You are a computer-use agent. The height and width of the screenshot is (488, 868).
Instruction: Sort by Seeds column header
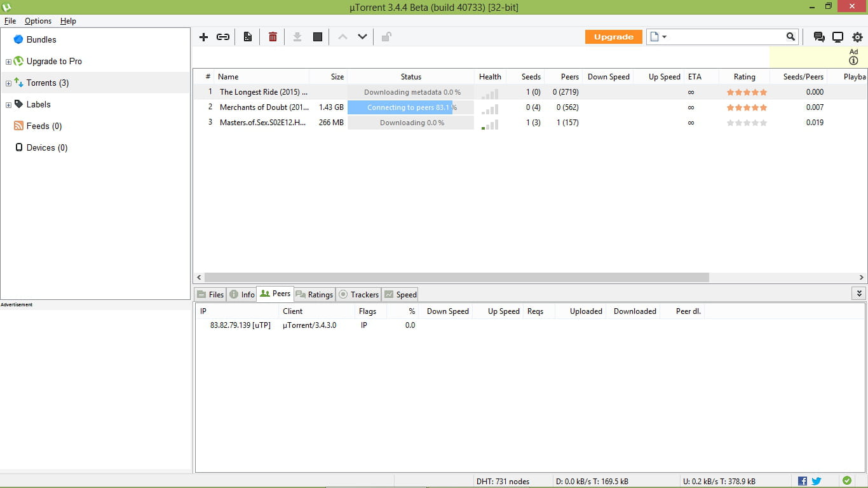tap(525, 77)
